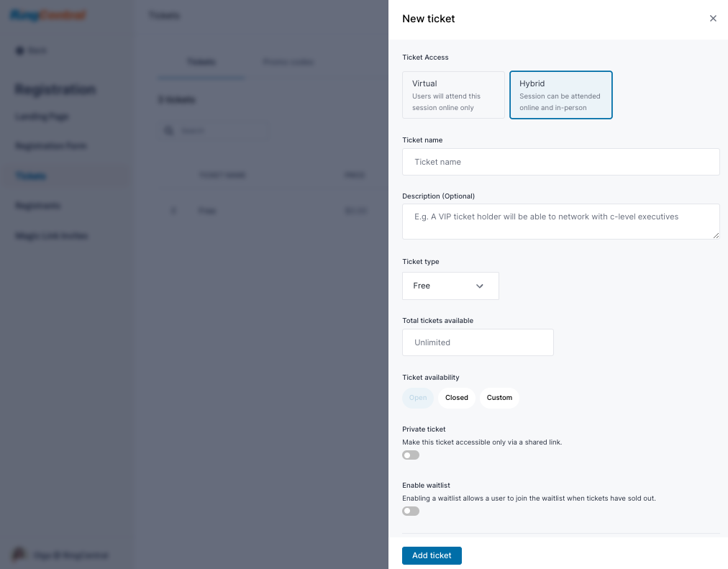
Task: Set ticket availability to Open
Action: point(418,398)
